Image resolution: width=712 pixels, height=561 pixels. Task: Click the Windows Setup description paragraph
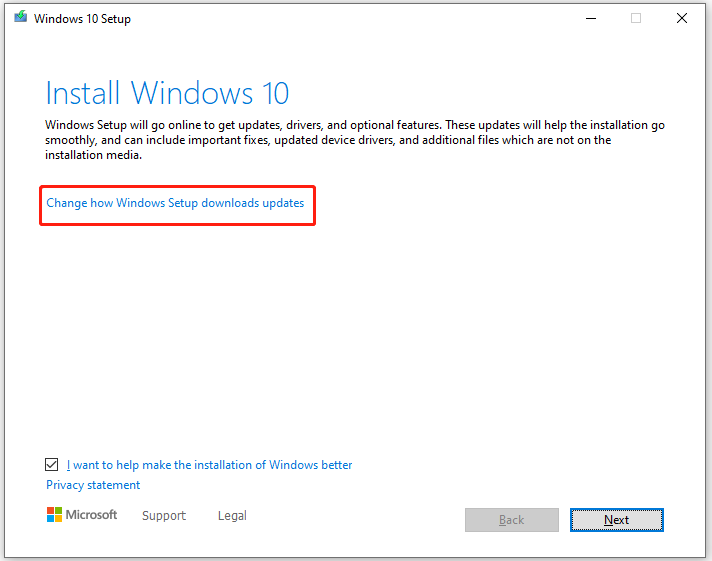[355, 140]
